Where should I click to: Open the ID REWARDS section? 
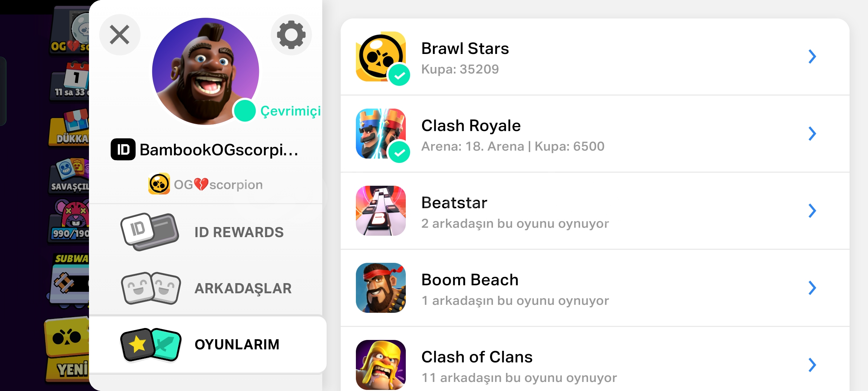tap(205, 232)
